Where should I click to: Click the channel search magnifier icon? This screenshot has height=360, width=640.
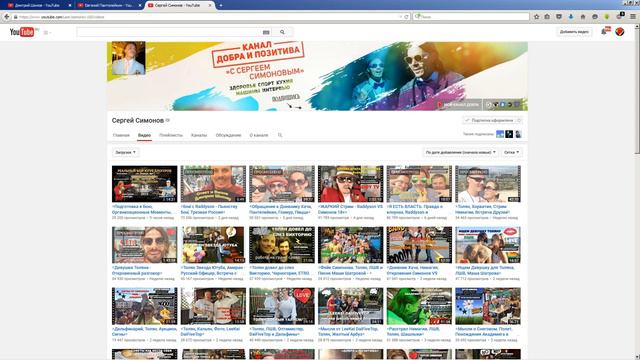[x=280, y=135]
